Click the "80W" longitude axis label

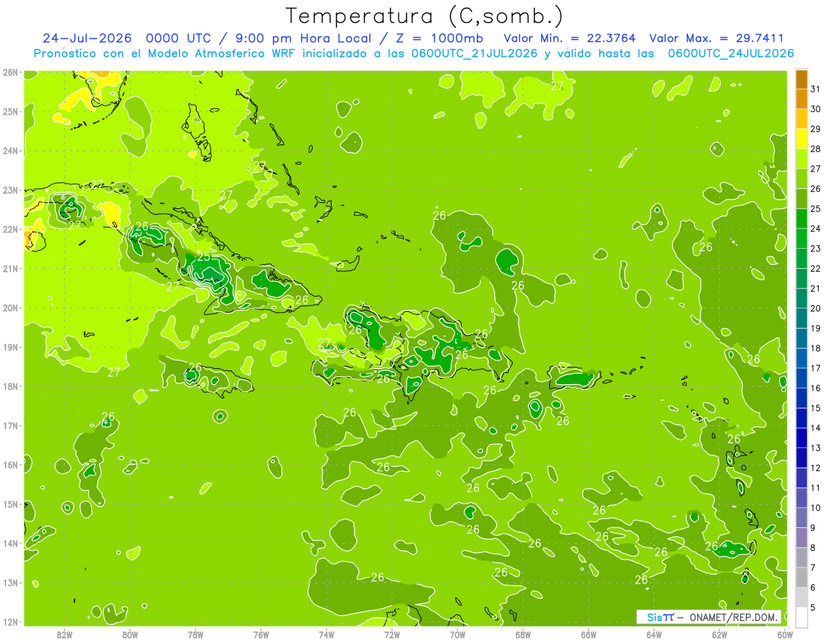(x=130, y=634)
